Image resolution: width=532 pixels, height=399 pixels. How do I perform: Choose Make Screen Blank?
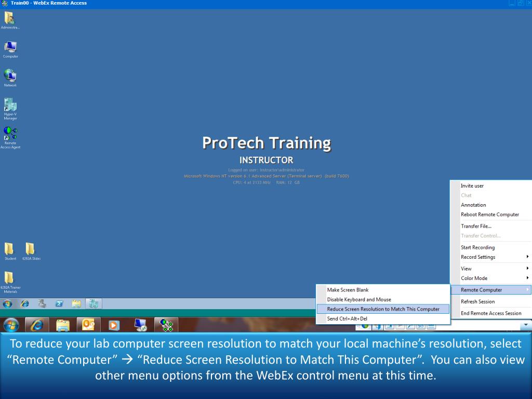tap(383, 290)
